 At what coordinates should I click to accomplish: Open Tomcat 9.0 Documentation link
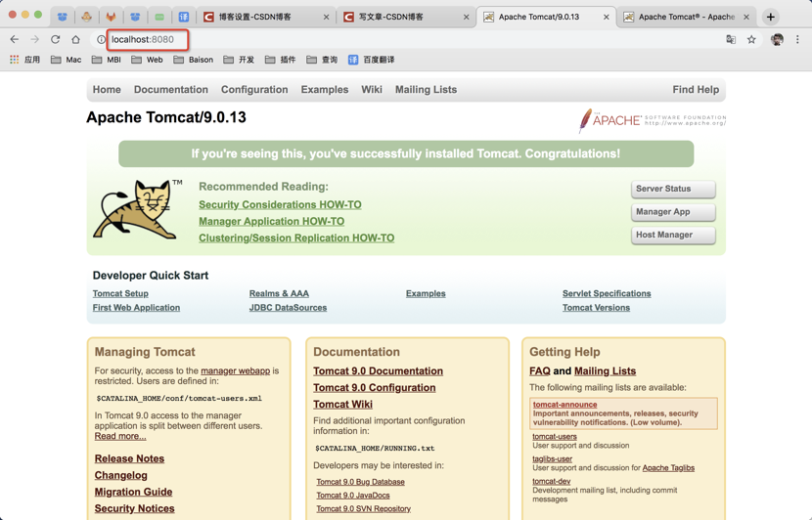click(378, 371)
